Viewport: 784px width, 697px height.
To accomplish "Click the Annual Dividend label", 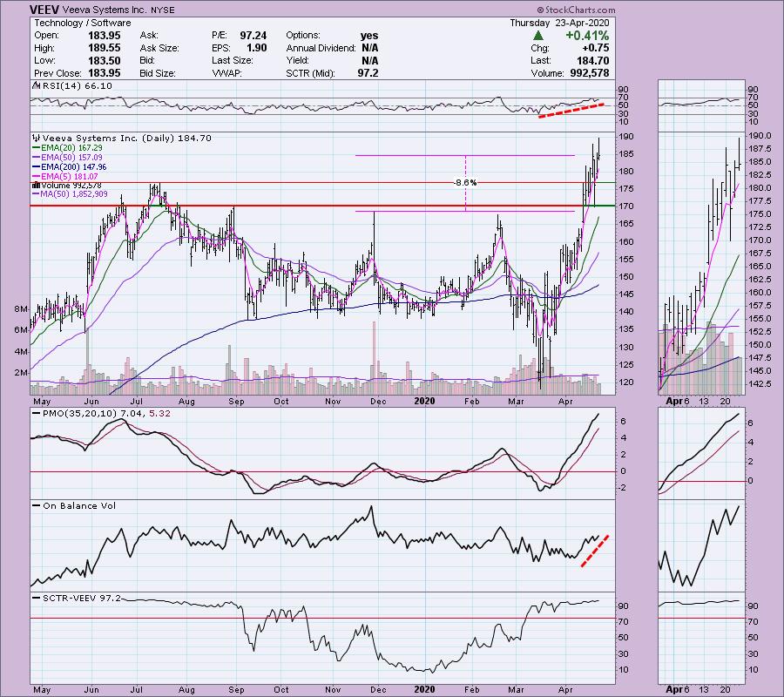I will click(x=321, y=48).
